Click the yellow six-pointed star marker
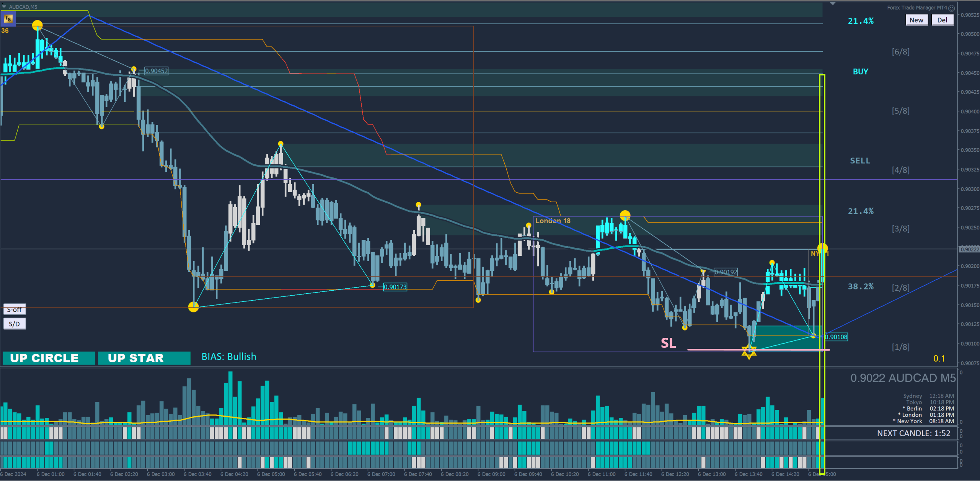The height and width of the screenshot is (481, 980). [x=749, y=351]
